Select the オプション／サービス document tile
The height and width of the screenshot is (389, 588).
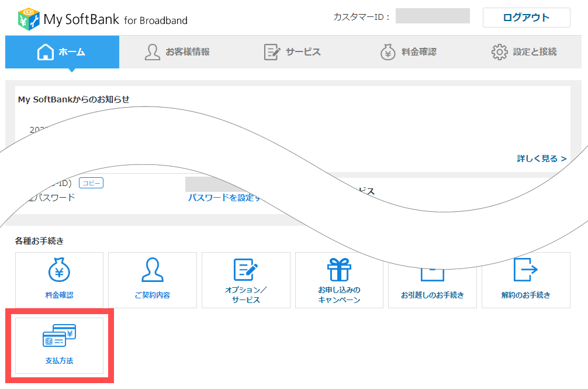click(245, 280)
